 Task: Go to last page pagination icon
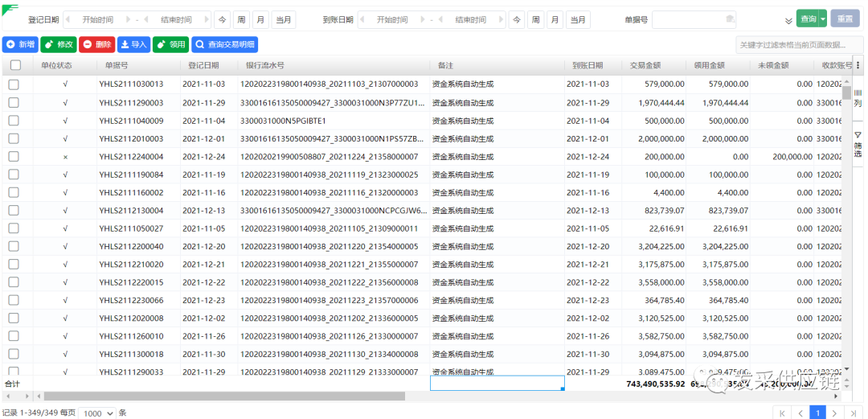tap(854, 413)
